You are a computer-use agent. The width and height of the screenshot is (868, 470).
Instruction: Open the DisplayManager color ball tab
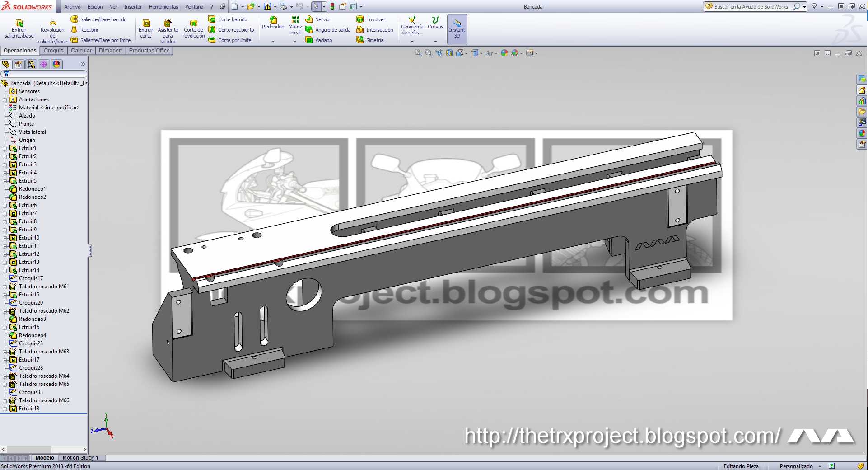[x=56, y=64]
